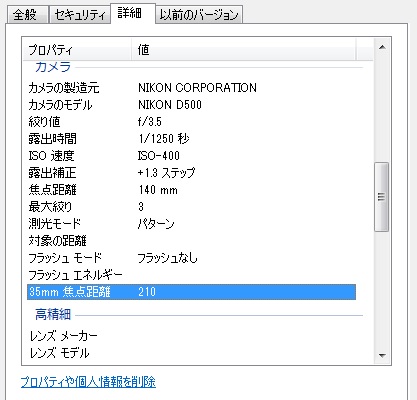Select the 詳細 tab
The image size is (417, 400).
pyautogui.click(x=132, y=13)
